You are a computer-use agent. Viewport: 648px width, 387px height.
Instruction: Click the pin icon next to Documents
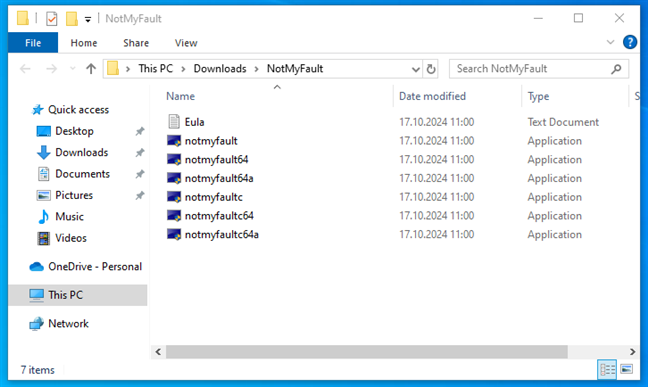pos(140,174)
